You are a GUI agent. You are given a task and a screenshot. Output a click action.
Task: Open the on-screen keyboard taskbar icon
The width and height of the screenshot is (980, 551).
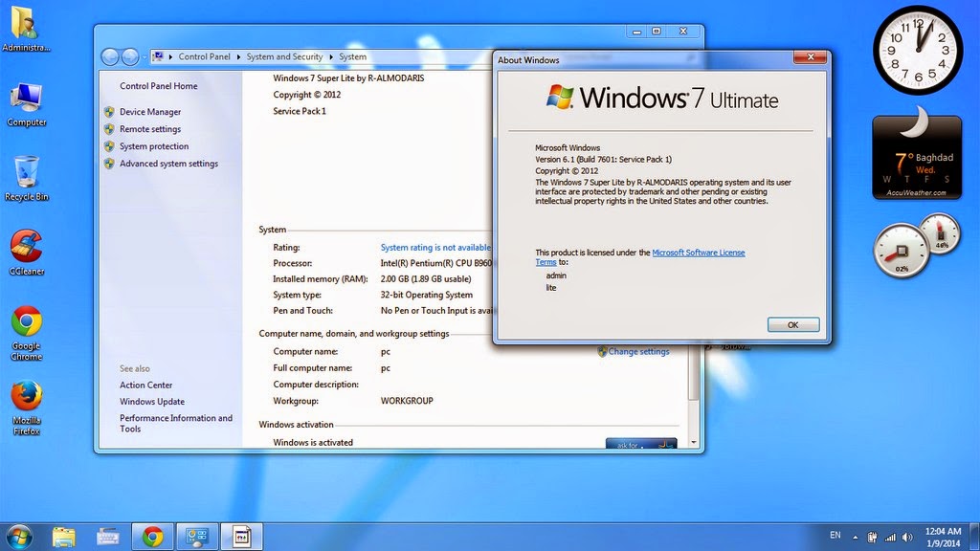107,537
